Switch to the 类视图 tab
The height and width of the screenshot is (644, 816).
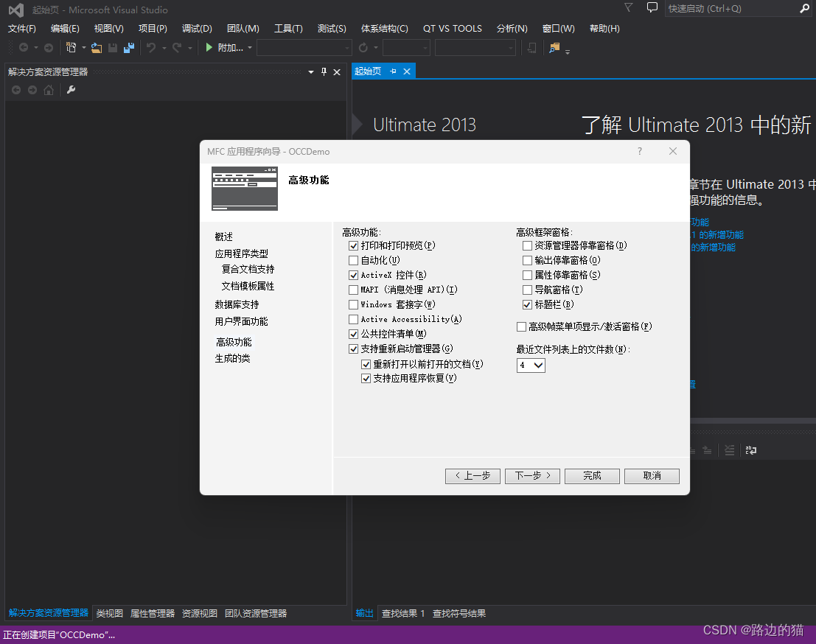[x=109, y=613]
